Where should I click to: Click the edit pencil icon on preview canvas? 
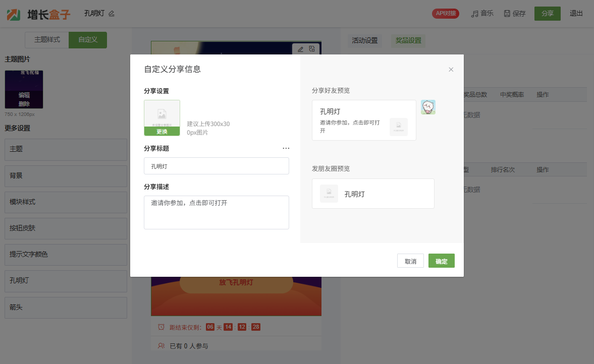[300, 49]
